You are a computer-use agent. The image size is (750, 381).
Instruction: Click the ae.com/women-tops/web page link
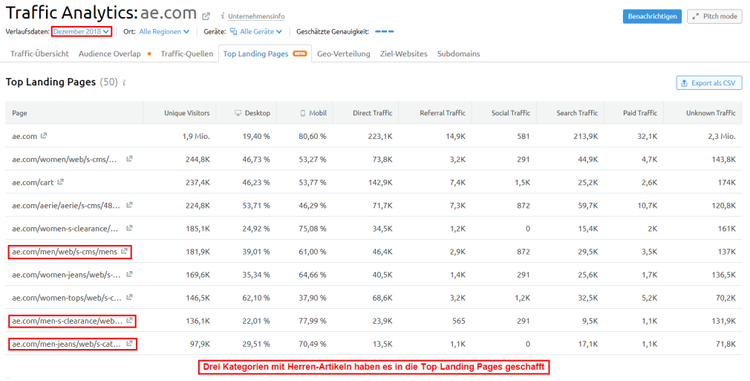pyautogui.click(x=66, y=297)
